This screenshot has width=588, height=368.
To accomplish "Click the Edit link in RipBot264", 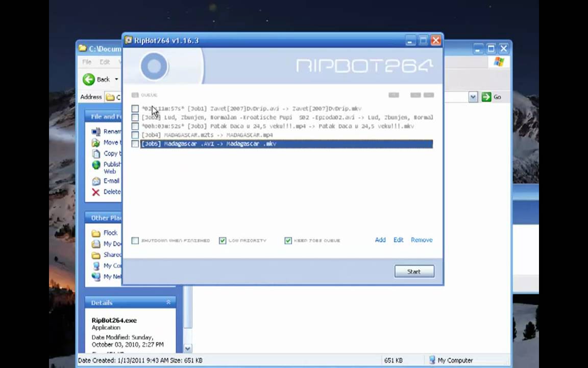I will pyautogui.click(x=398, y=240).
